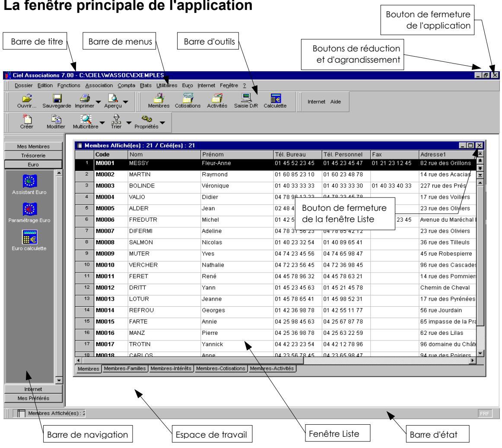Screen dimensions: 502x448
Task: Click the Saisie D/R icon
Action: 246,98
